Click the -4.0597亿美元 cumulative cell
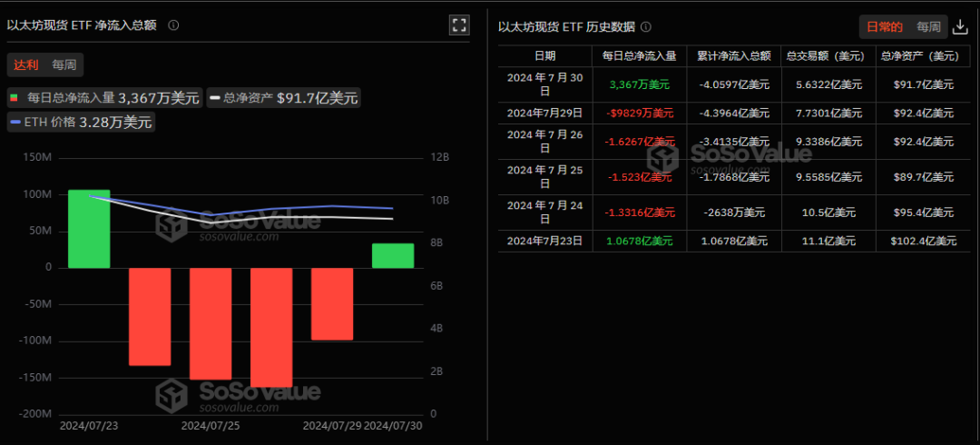Image resolution: width=980 pixels, height=445 pixels. click(734, 84)
